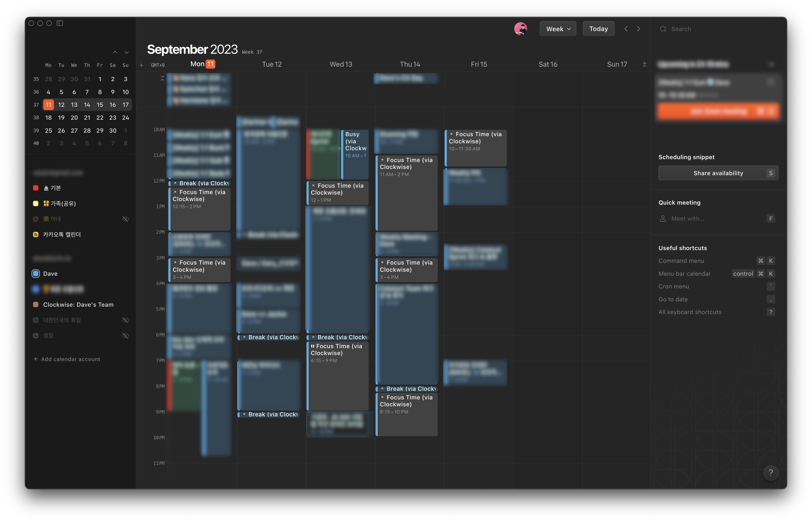Viewport: 812px width, 522px height.
Task: Click the search magnifier icon
Action: (x=662, y=29)
